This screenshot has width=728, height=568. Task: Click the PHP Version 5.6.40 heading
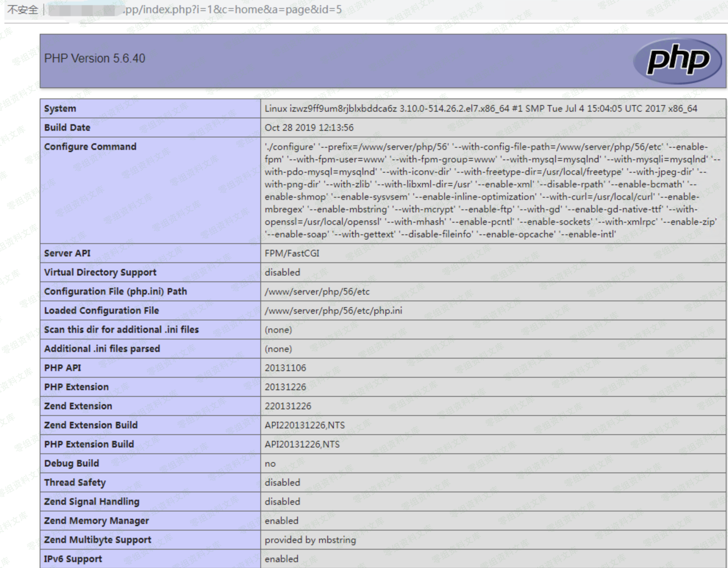pos(94,58)
